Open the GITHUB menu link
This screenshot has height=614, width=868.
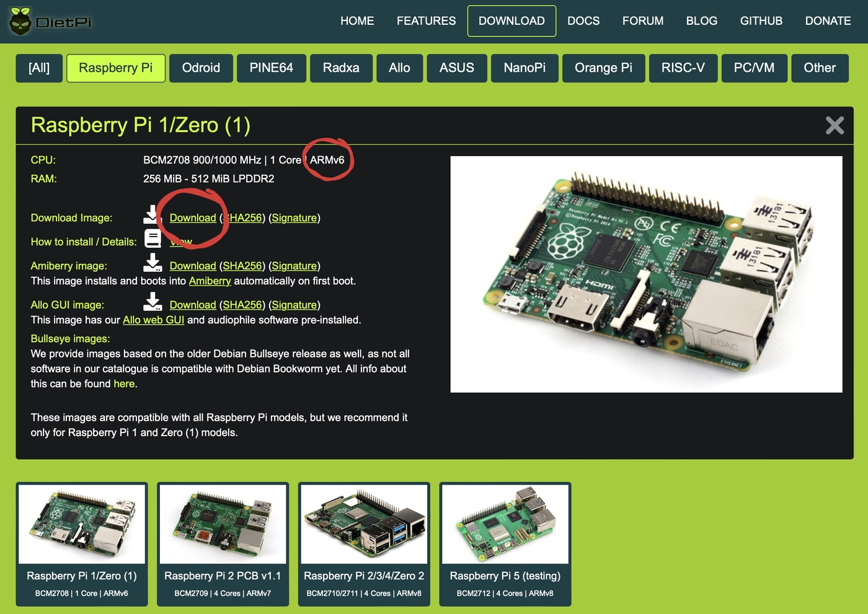click(x=761, y=21)
